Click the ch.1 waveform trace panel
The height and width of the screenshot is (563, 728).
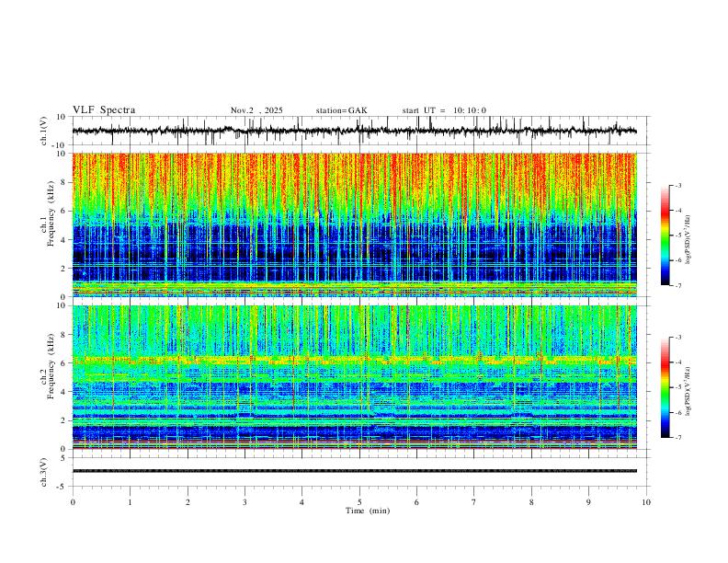pyautogui.click(x=360, y=131)
